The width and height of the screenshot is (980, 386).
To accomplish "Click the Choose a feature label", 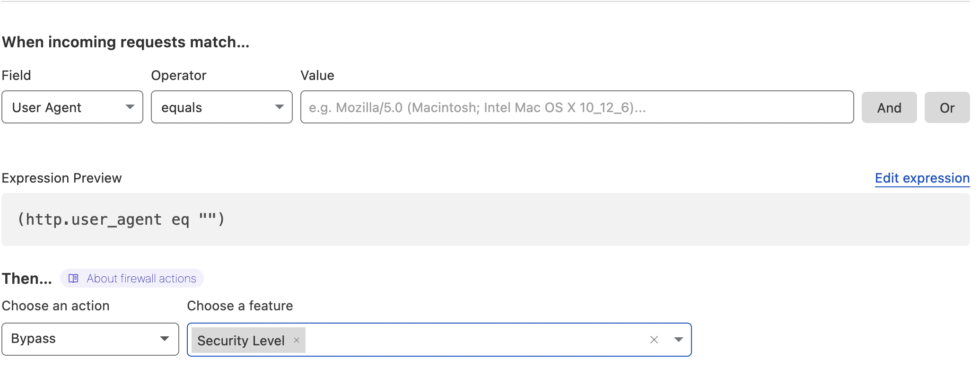I will pos(240,306).
